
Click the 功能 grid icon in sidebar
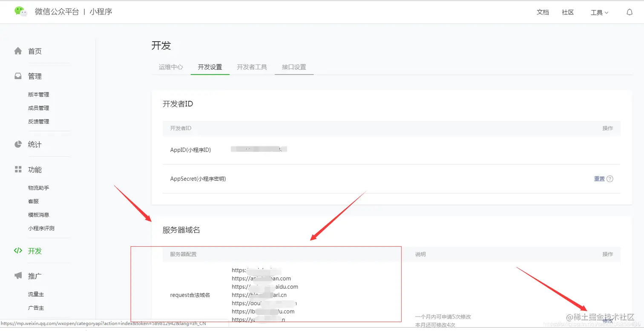pos(18,169)
